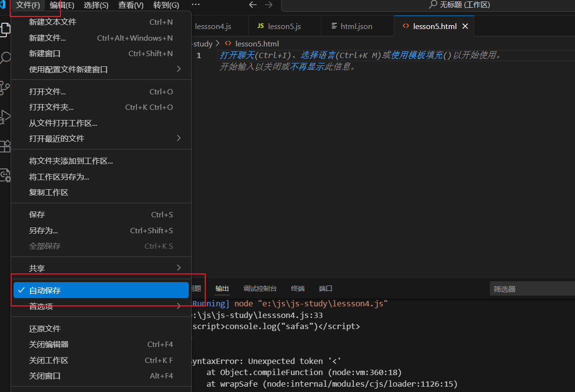Switch to the 终端 panel tab
The height and width of the screenshot is (392, 575).
pos(298,288)
